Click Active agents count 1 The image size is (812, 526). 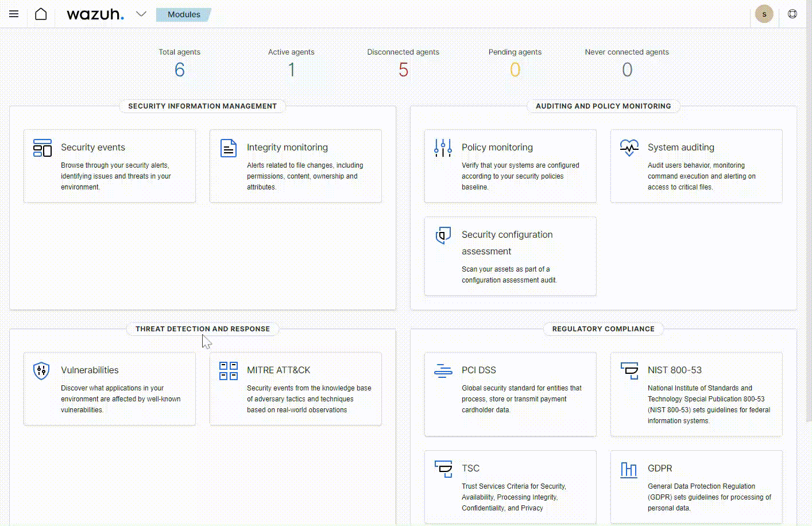click(291, 69)
